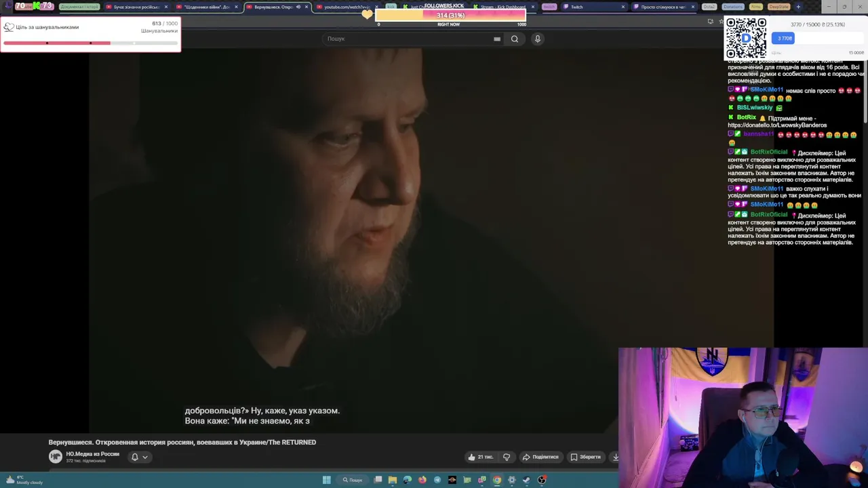Open a new browser tab with plus icon
Screen dimensions: 868x488
[x=798, y=7]
